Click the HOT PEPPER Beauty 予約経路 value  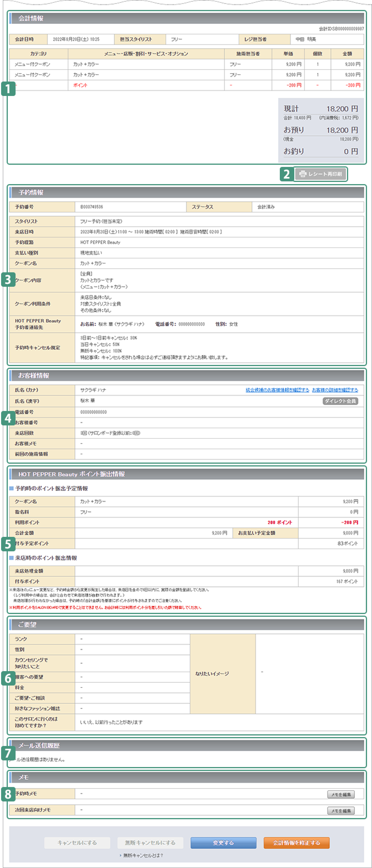point(100,242)
